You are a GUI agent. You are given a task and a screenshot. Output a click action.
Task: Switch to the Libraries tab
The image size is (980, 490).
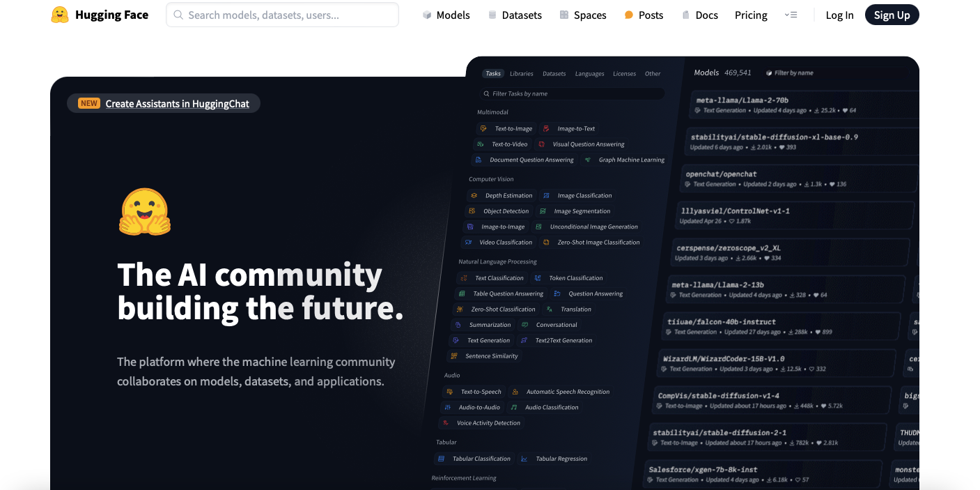(521, 73)
